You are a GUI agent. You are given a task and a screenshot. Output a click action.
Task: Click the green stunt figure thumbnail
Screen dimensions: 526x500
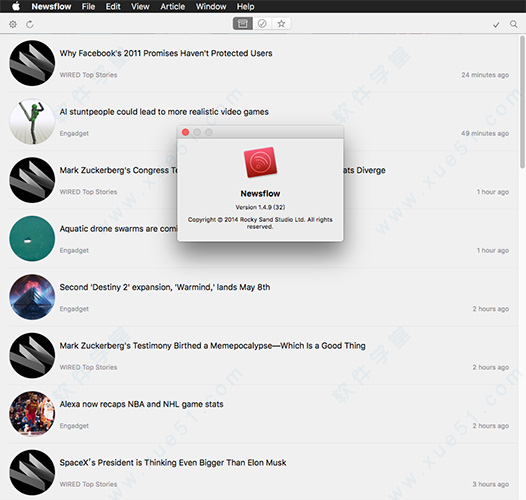pyautogui.click(x=32, y=121)
